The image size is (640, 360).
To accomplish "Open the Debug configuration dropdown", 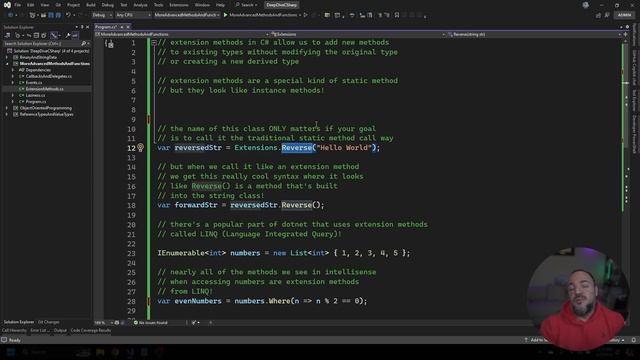I will 102,15.
